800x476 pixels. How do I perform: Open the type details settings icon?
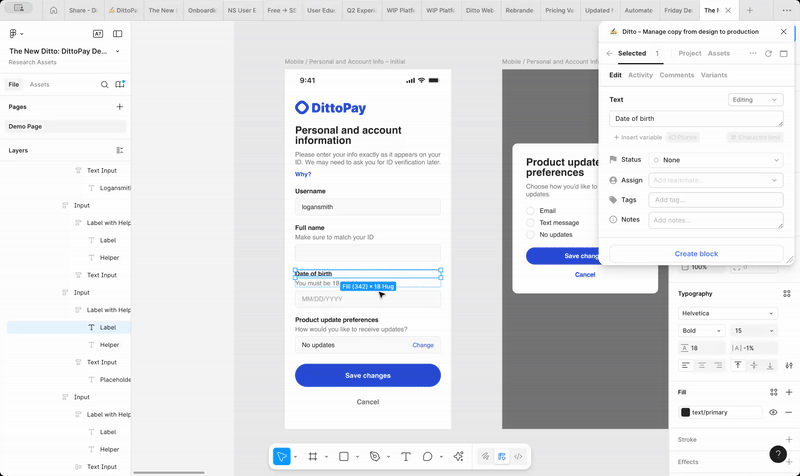pos(789,365)
